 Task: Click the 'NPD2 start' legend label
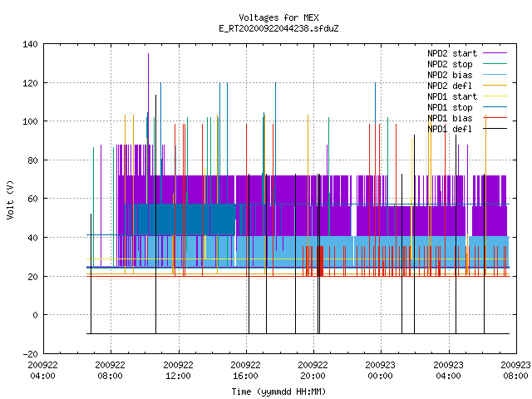pyautogui.click(x=452, y=53)
